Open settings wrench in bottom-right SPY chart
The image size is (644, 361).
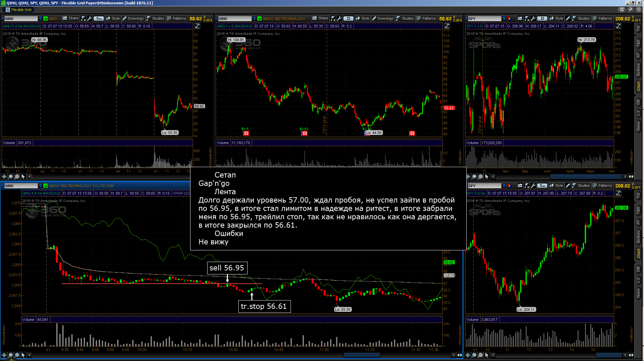tap(533, 186)
